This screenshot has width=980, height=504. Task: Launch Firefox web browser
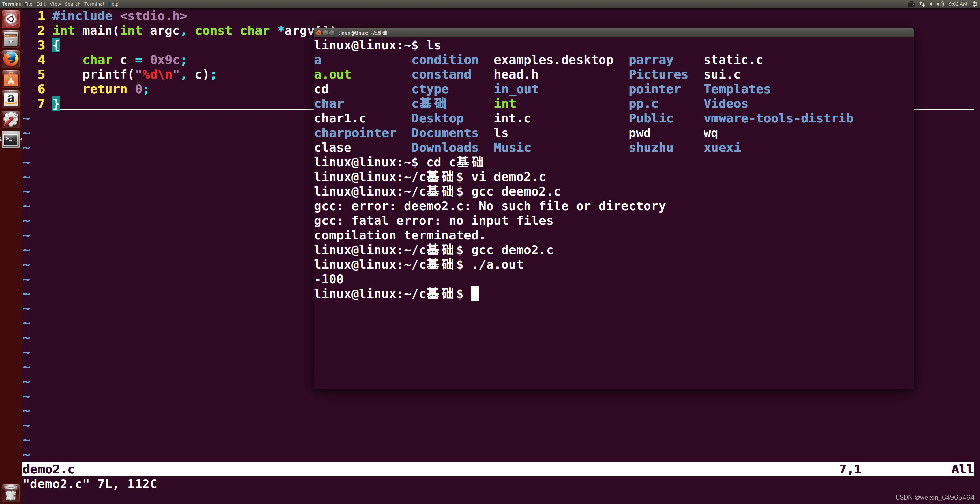pos(11,59)
